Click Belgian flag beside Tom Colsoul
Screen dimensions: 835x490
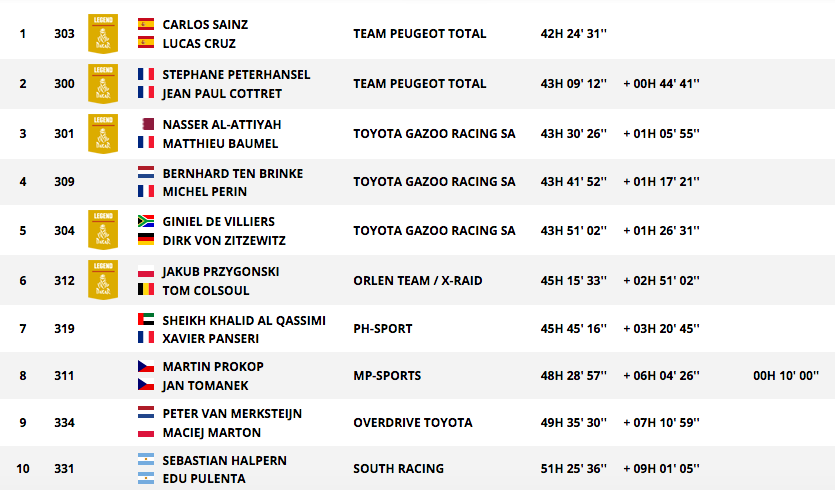pyautogui.click(x=146, y=289)
